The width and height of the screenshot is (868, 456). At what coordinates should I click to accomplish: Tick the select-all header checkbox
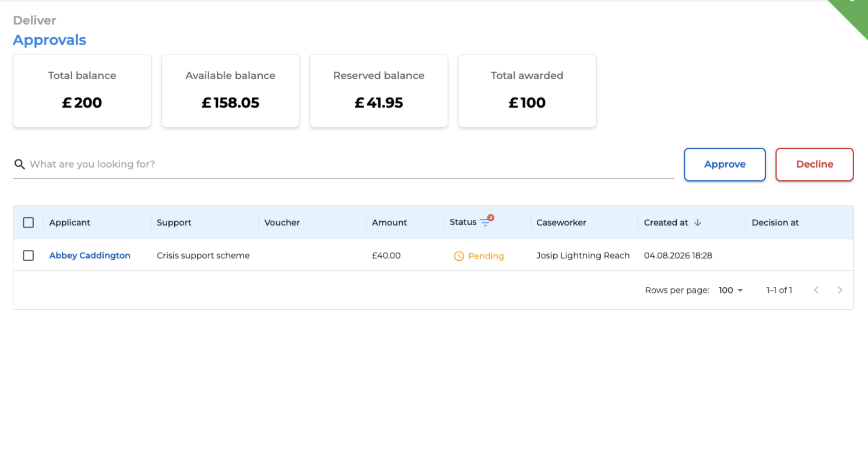29,222
